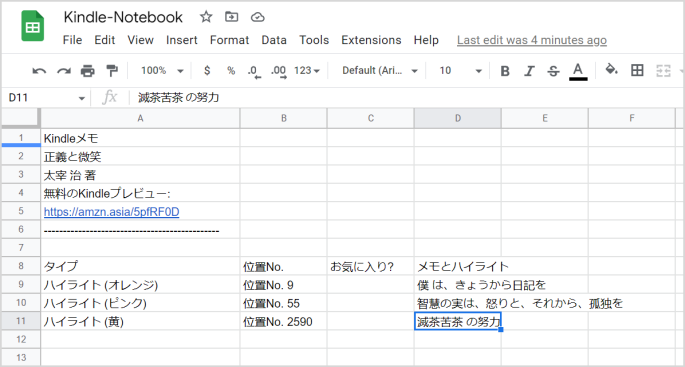The width and height of the screenshot is (685, 367).
Task: Open the Edit menu
Action: click(x=105, y=40)
